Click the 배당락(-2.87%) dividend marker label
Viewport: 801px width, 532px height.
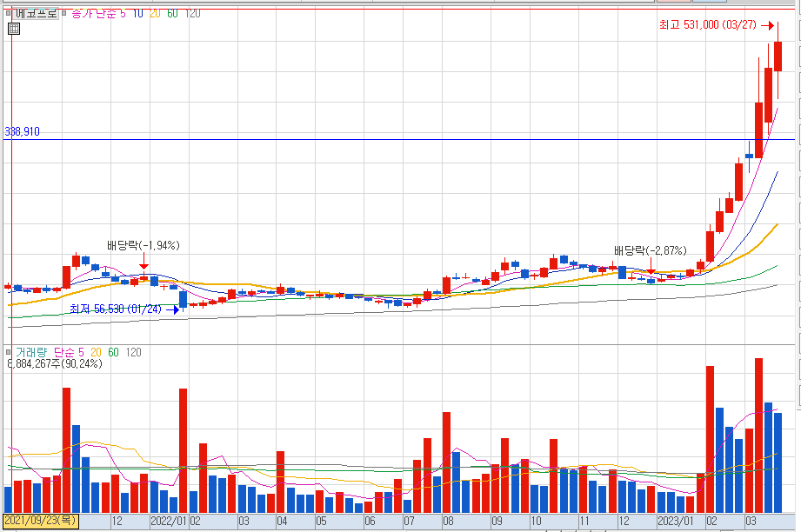click(x=651, y=250)
